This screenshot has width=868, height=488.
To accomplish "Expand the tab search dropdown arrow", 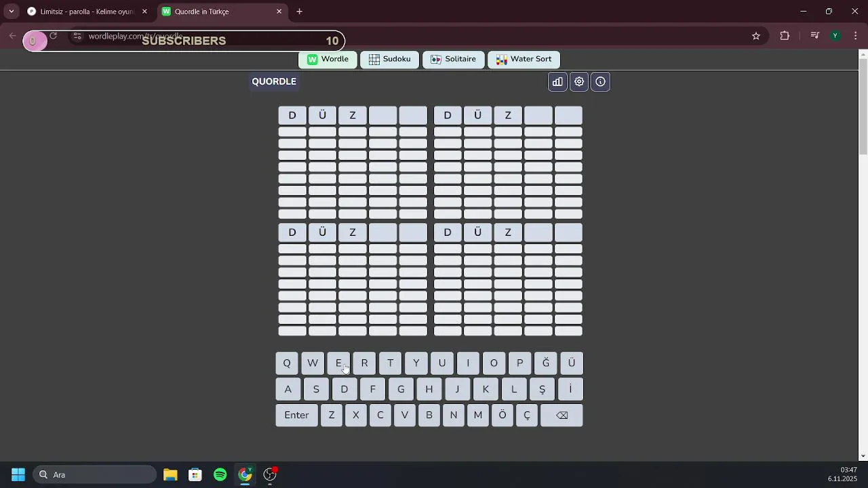I will coord(12,12).
